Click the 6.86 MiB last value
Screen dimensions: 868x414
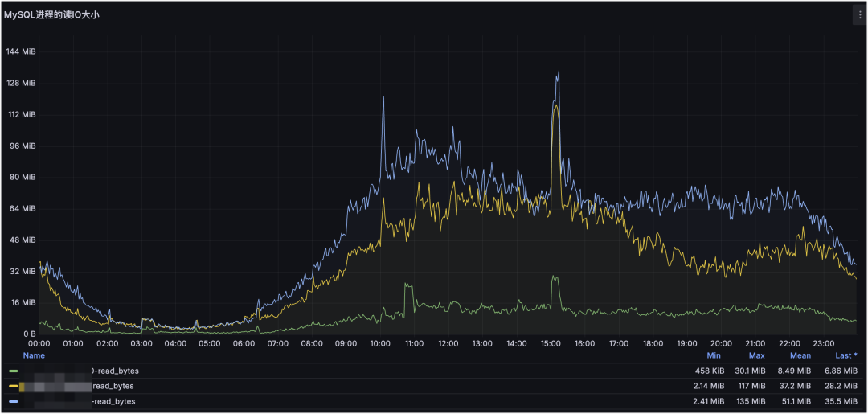pyautogui.click(x=842, y=371)
